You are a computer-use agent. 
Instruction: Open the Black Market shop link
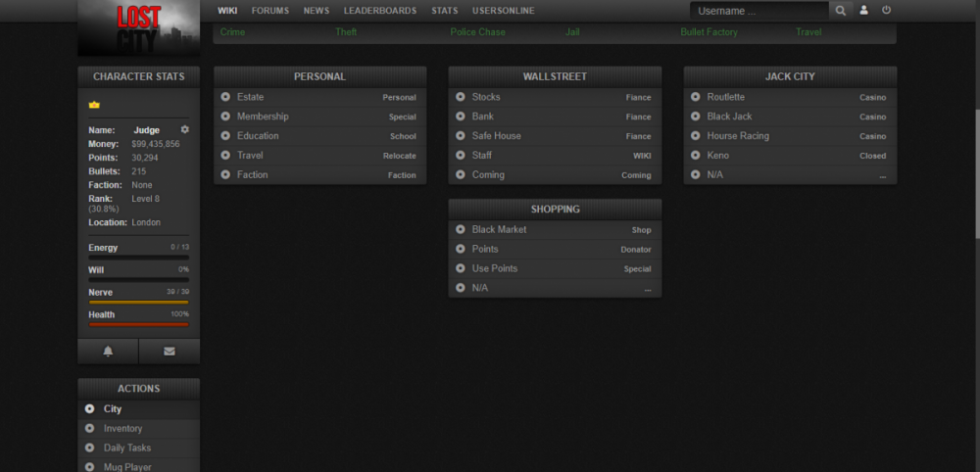point(499,229)
